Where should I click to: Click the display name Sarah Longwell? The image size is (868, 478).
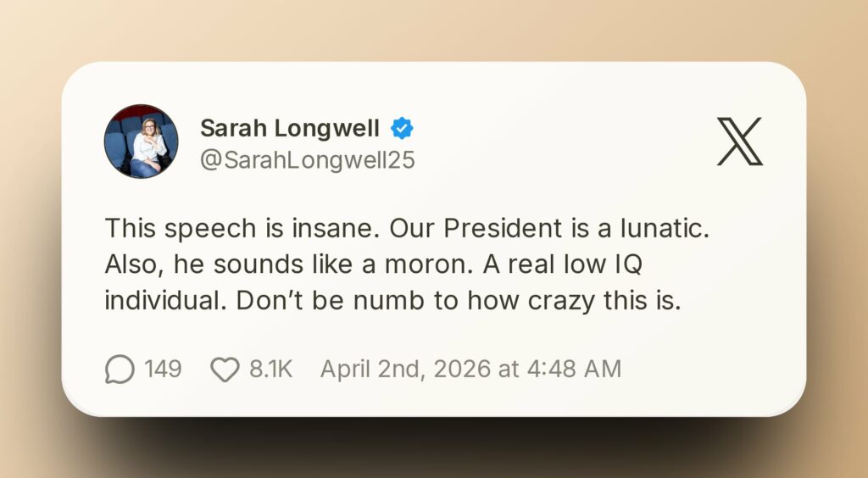click(x=290, y=128)
